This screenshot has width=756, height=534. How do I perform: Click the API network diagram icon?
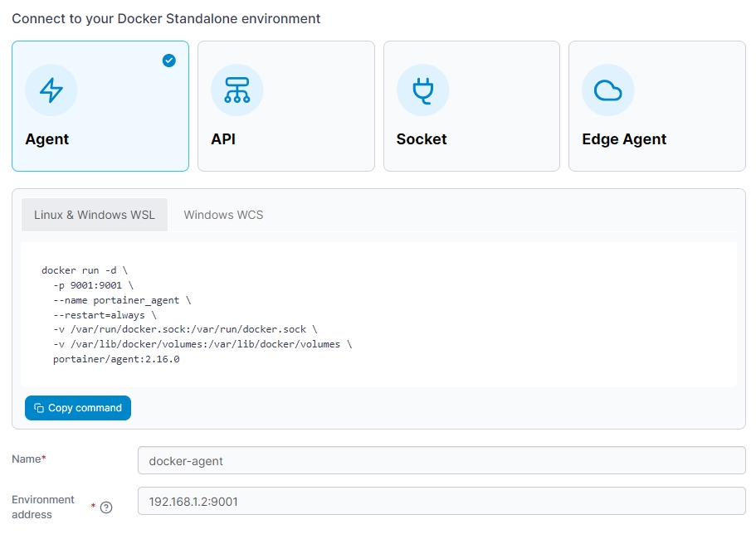pos(237,90)
